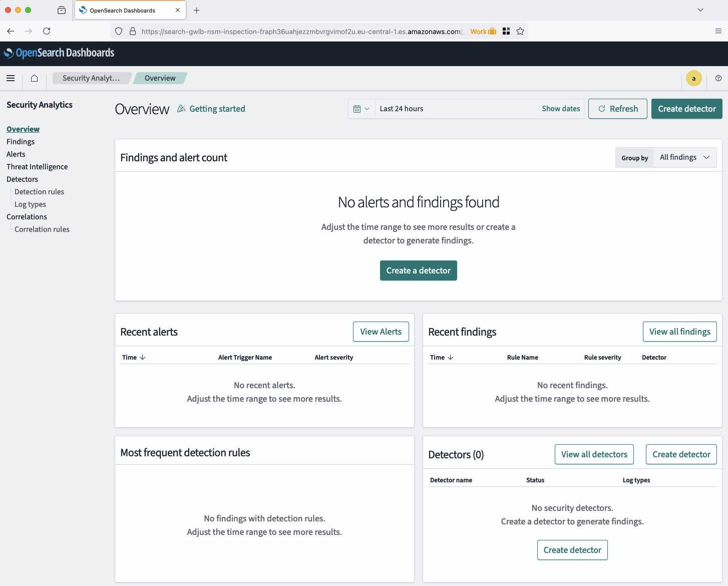Click the Firefox shield tracking protection icon

(118, 31)
